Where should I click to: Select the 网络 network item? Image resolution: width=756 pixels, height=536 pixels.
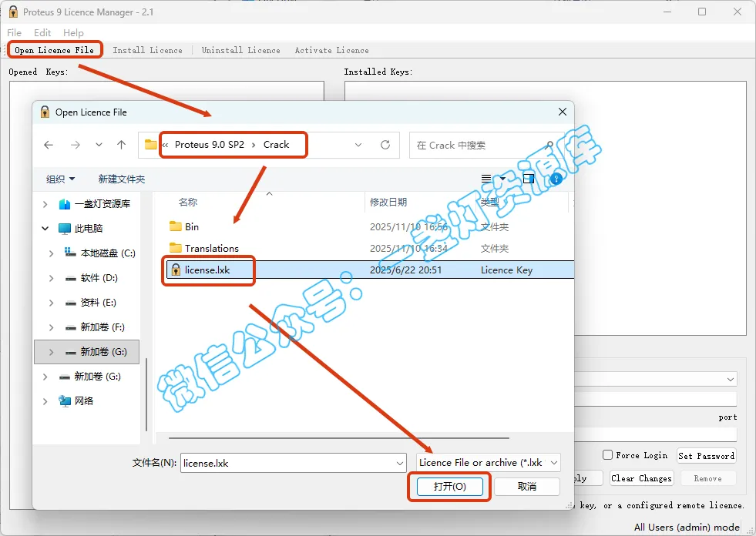tap(83, 400)
